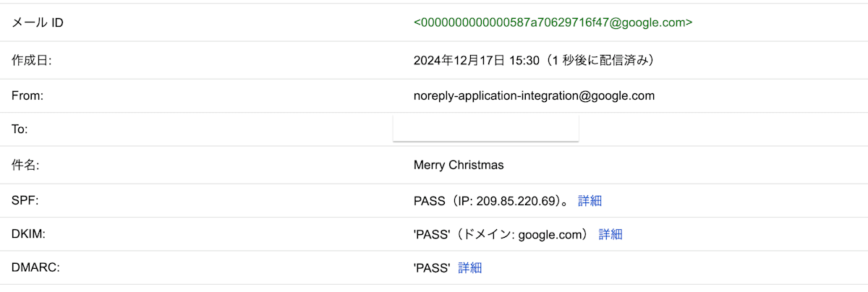
Task: Open the SPF 詳細 link
Action: click(590, 201)
